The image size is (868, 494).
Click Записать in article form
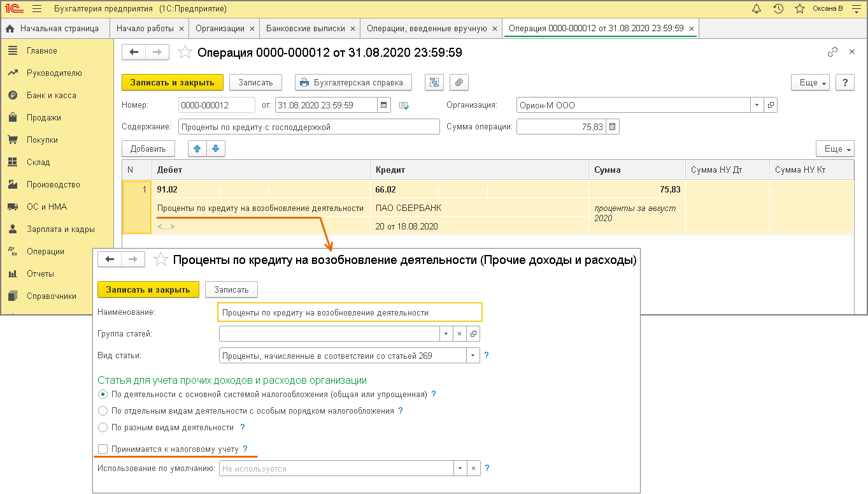[231, 289]
